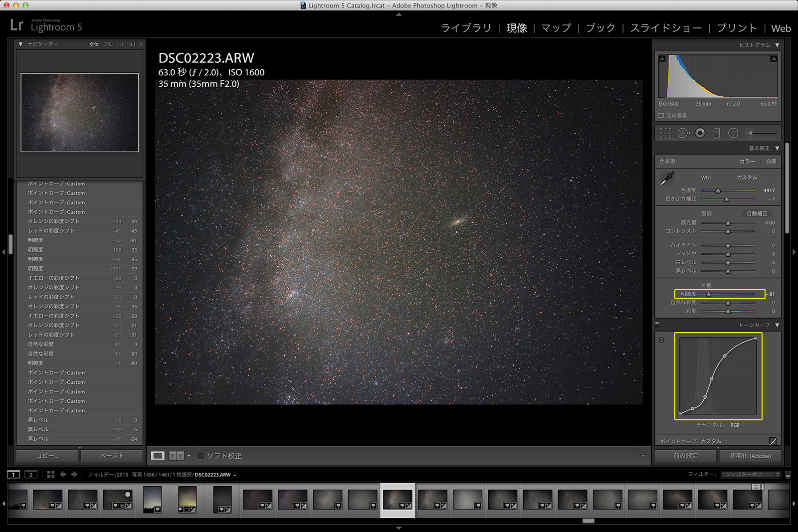Screen dimensions: 798x532
Task: Pick the White Balance eyedropper tool
Action: [667, 178]
